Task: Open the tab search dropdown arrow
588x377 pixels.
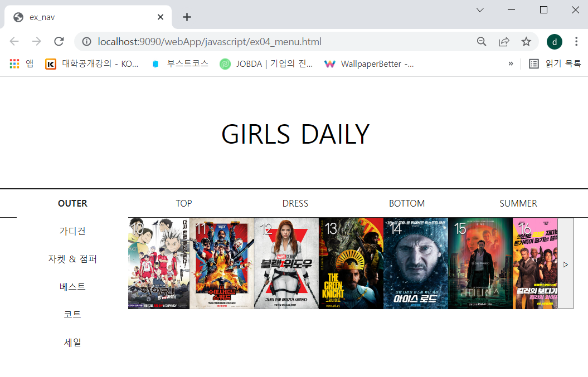Action: pyautogui.click(x=480, y=10)
